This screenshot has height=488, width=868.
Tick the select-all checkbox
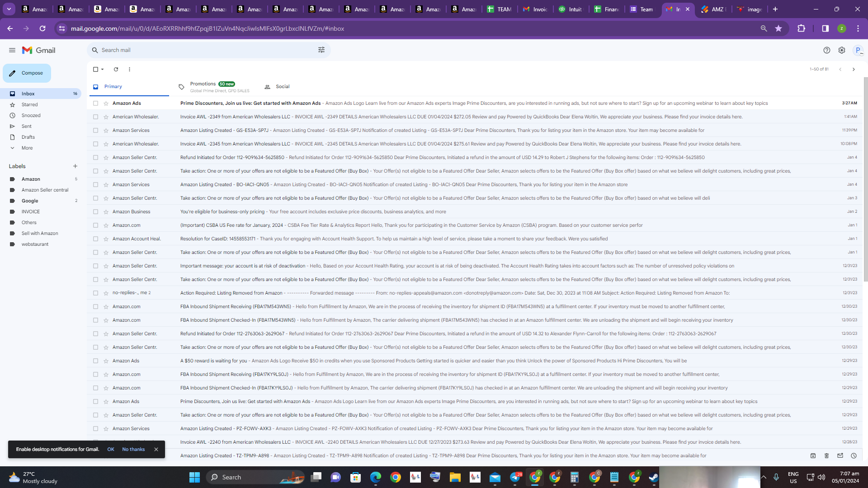tap(95, 69)
